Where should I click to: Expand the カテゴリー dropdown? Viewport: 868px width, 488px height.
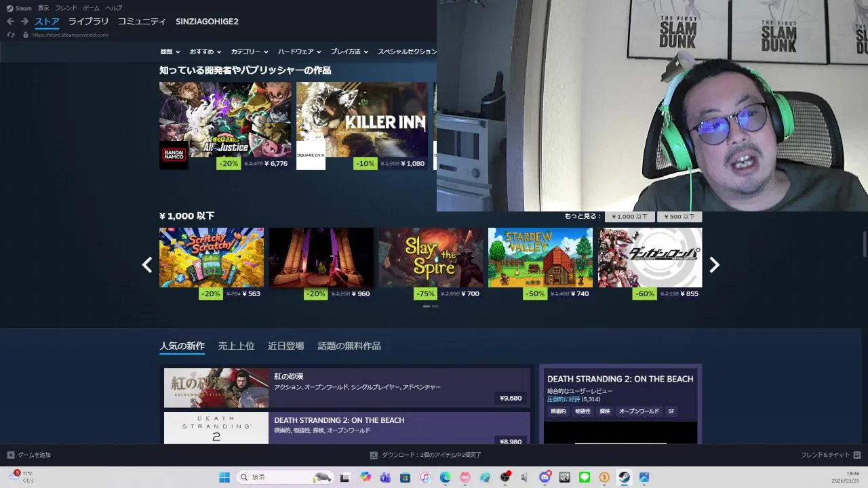(250, 52)
